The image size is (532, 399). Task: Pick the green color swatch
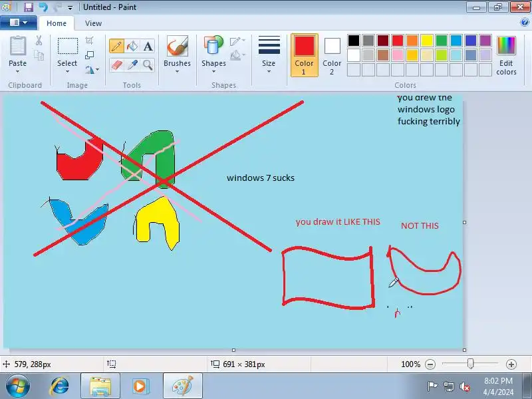coord(442,41)
